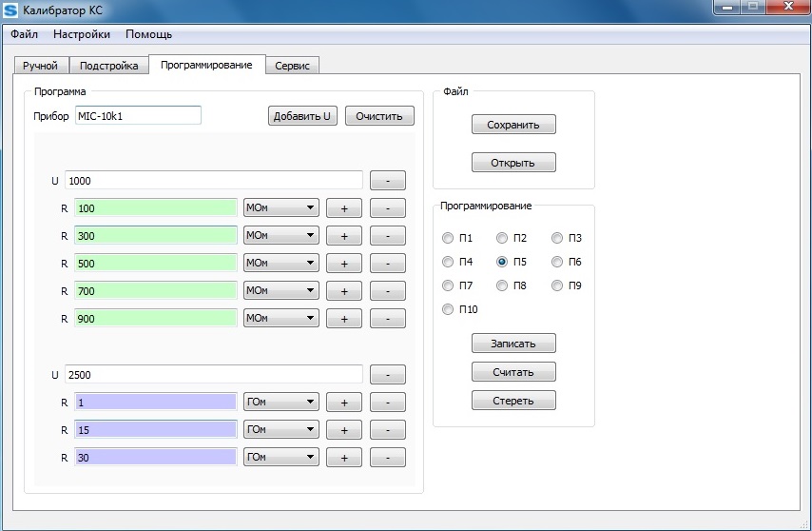
Task: Select the П6 radio option
Action: (557, 262)
